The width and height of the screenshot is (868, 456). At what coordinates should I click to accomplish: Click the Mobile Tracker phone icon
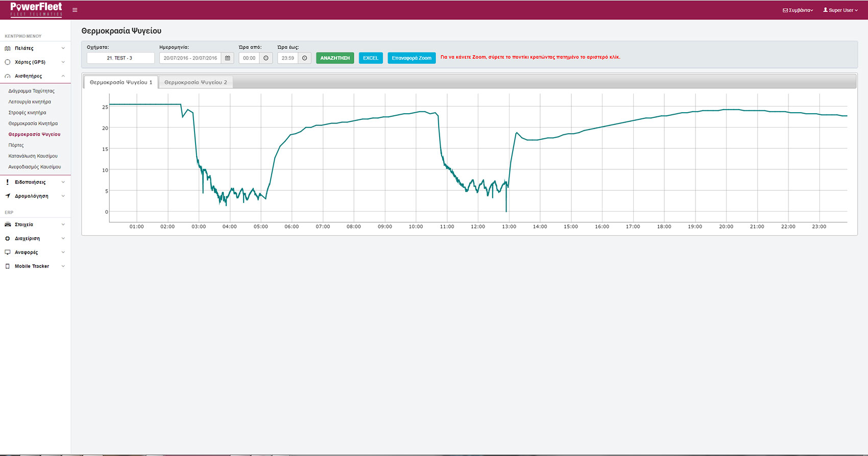(8, 266)
